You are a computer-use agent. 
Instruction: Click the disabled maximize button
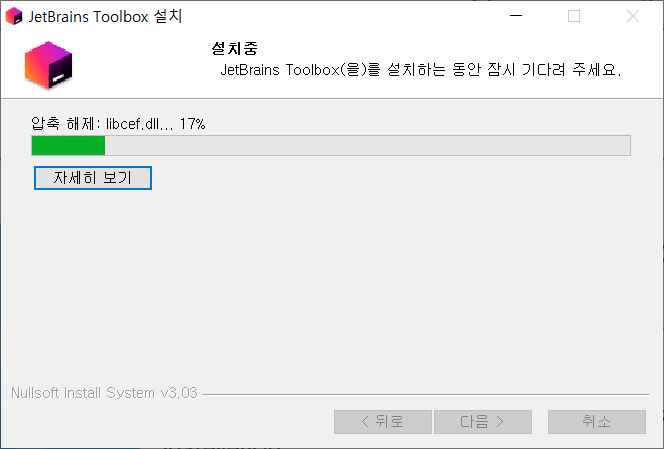point(574,16)
